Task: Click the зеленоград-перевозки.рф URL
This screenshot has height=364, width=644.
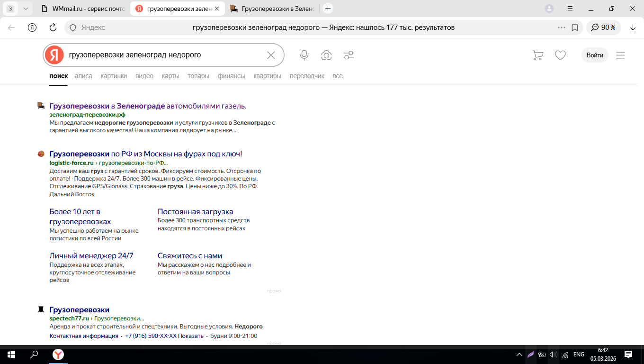Action: (x=87, y=115)
